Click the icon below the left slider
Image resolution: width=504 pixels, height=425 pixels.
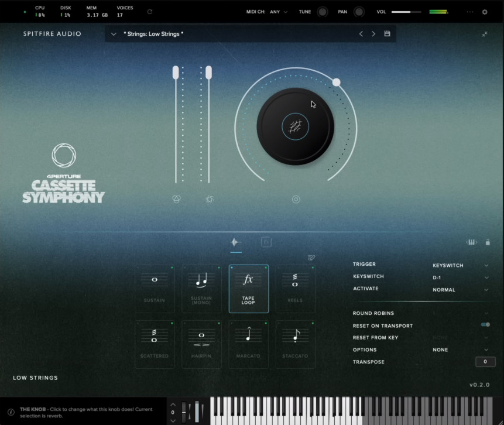click(x=176, y=199)
